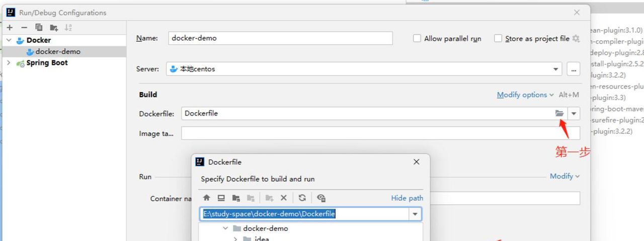Screen dimensions: 644x241
Task: Click the Spring Boot leaf icon
Action: (x=20, y=63)
